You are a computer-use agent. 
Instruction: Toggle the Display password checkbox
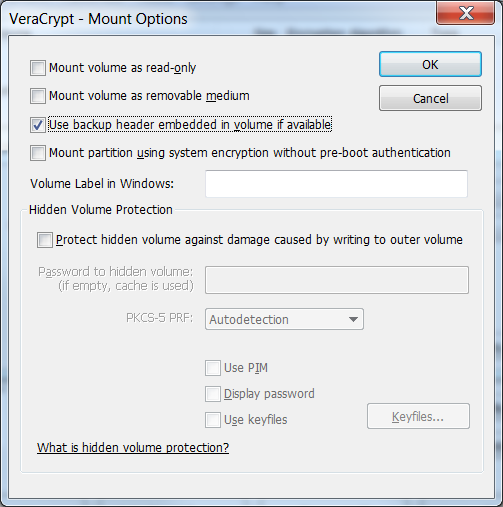click(x=213, y=394)
